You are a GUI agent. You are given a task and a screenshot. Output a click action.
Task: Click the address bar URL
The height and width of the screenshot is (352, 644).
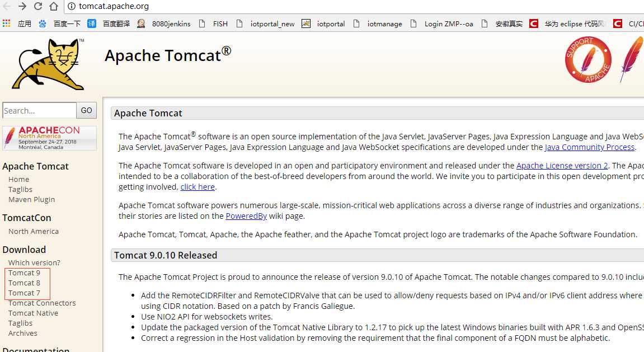point(114,6)
